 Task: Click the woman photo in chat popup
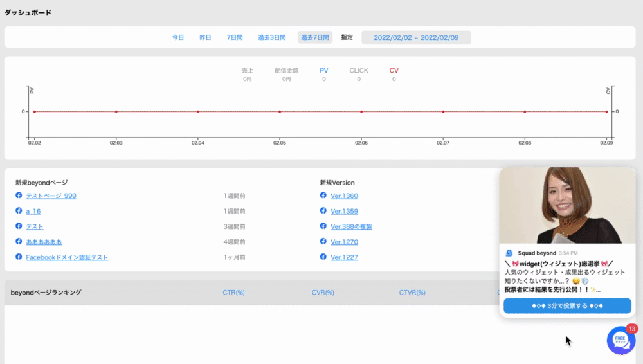click(567, 205)
